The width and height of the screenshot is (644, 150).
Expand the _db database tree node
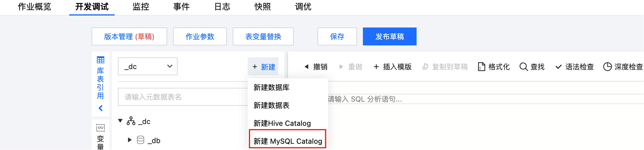pyautogui.click(x=130, y=140)
